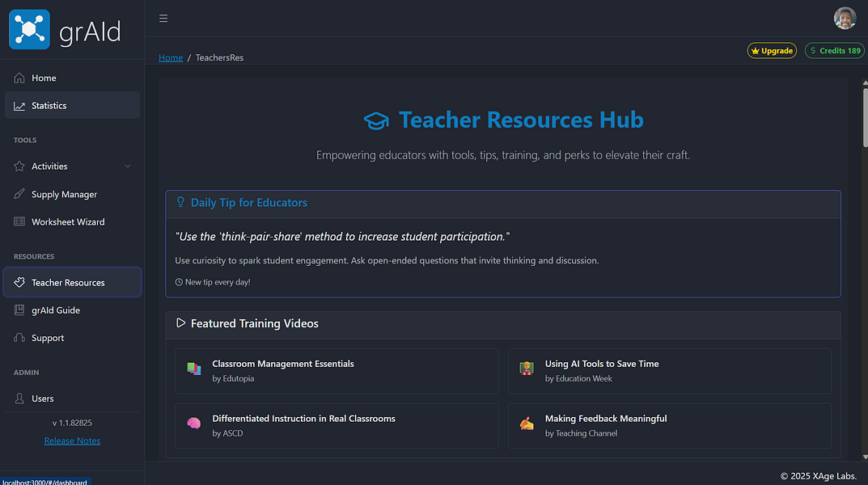
Task: Expand the Activities submenu chevron
Action: [x=127, y=166]
